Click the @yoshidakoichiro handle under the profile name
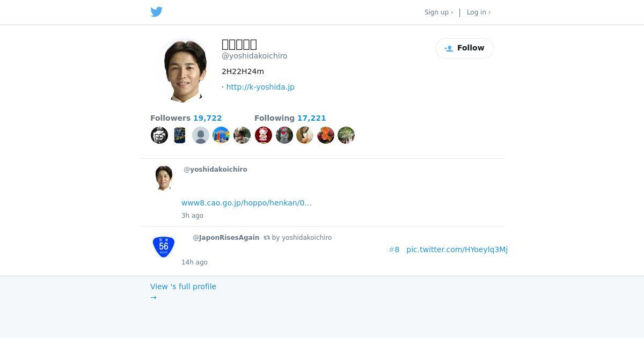The width and height of the screenshot is (644, 338). (254, 56)
